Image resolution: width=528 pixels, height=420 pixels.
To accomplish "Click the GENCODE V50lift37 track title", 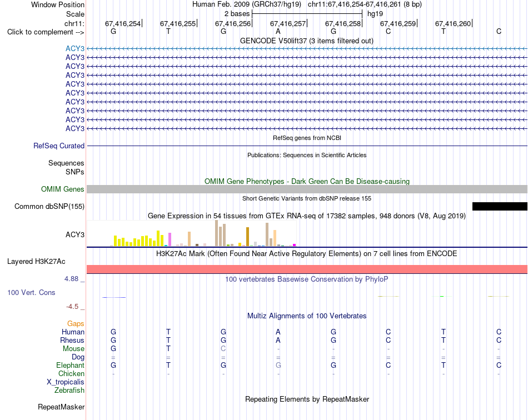I will point(306,41).
